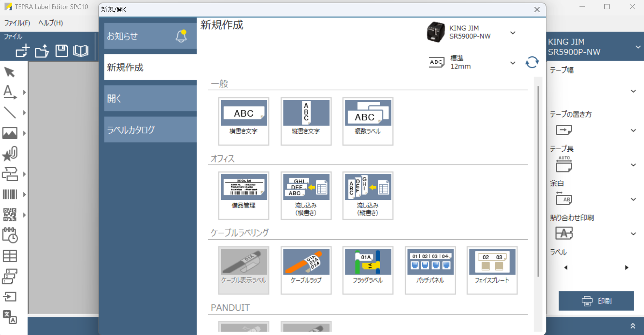Expand the barcode tool submenu arrow
This screenshot has height=335, width=644.
[x=24, y=194]
